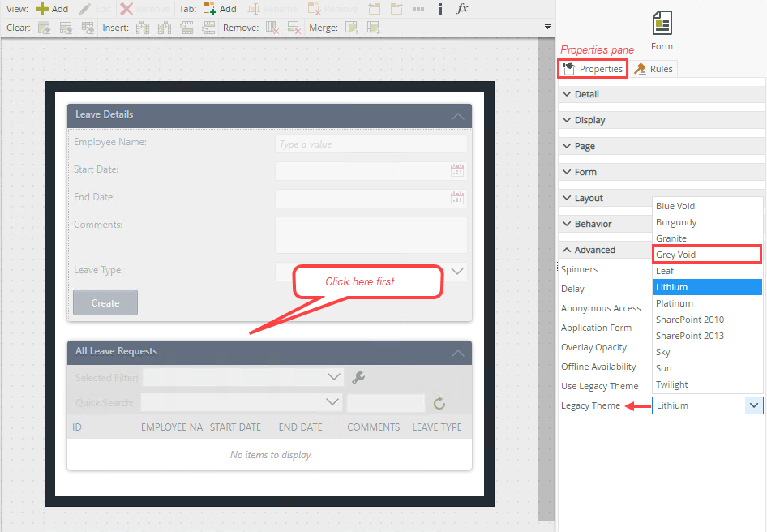The width and height of the screenshot is (767, 532).
Task: Click the View Add plus icon
Action: click(x=42, y=9)
